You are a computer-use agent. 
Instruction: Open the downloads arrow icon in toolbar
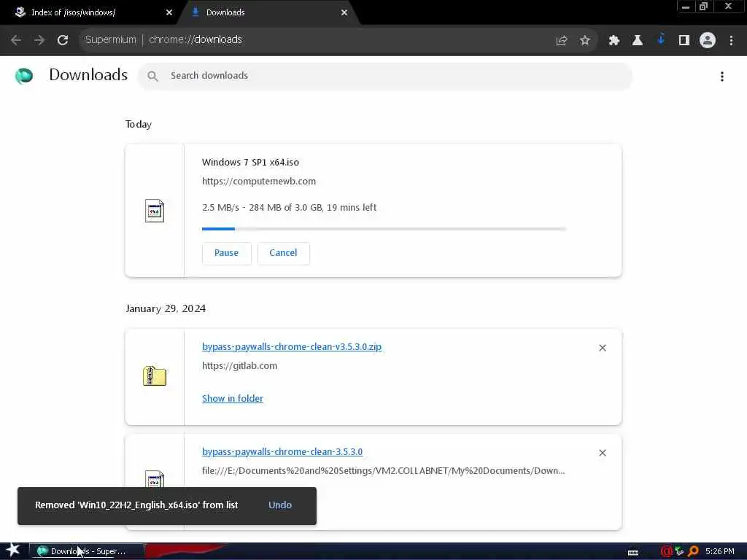tap(661, 39)
